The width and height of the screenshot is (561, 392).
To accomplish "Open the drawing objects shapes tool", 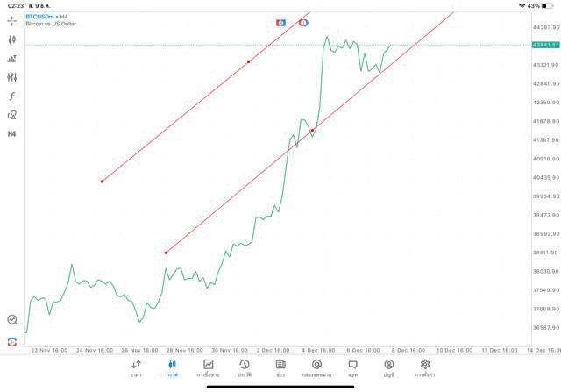I will tap(12, 115).
